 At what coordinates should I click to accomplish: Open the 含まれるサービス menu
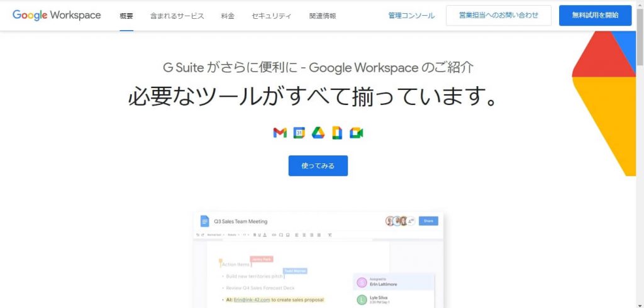tap(177, 16)
